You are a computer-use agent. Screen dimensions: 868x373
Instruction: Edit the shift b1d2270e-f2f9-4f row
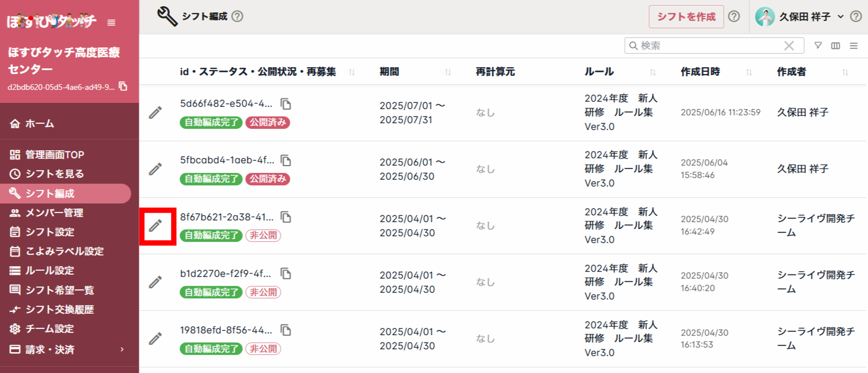[x=155, y=282]
